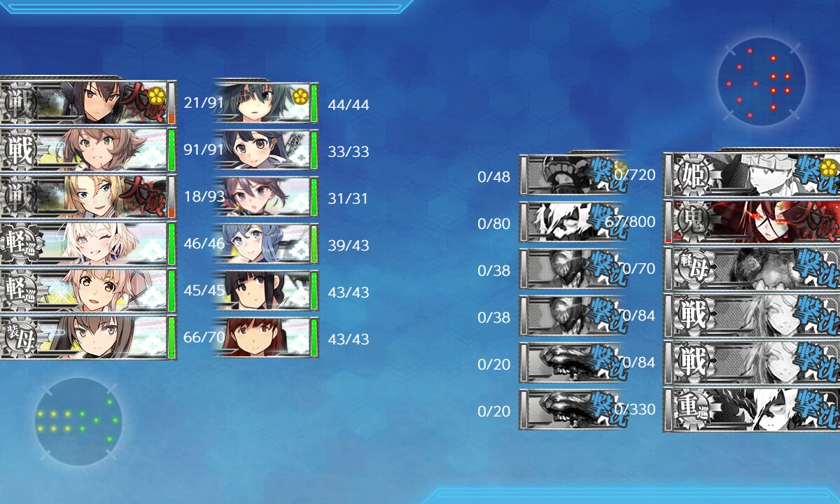Click the sunk enemy card showing 0/48
840x504 pixels.
click(571, 175)
